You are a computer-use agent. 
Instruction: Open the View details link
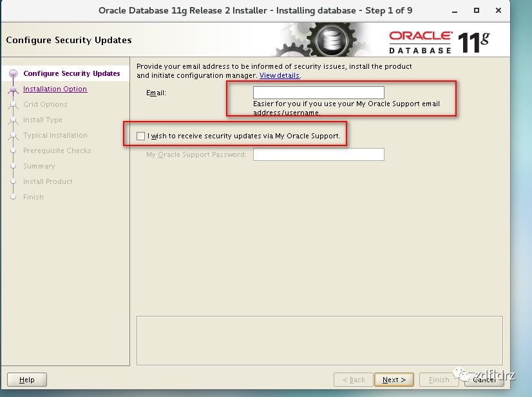280,75
